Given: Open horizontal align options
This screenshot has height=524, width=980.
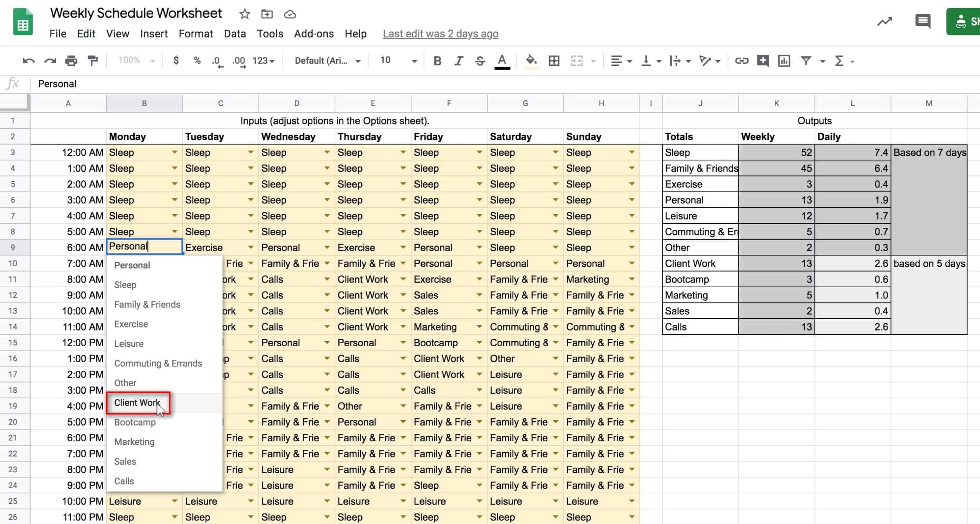Looking at the screenshot, I should tap(621, 61).
